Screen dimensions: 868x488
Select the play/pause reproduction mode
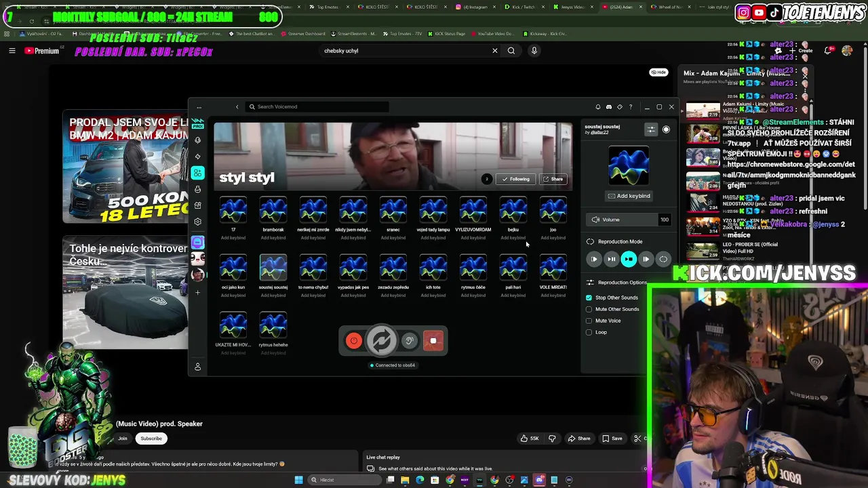point(612,259)
